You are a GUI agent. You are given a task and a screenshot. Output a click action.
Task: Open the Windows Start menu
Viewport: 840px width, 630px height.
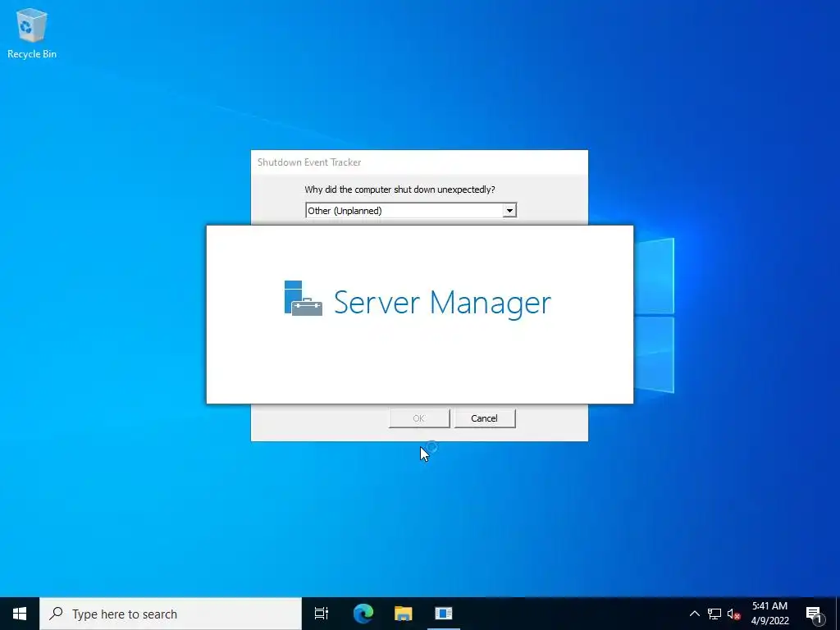[20, 614]
